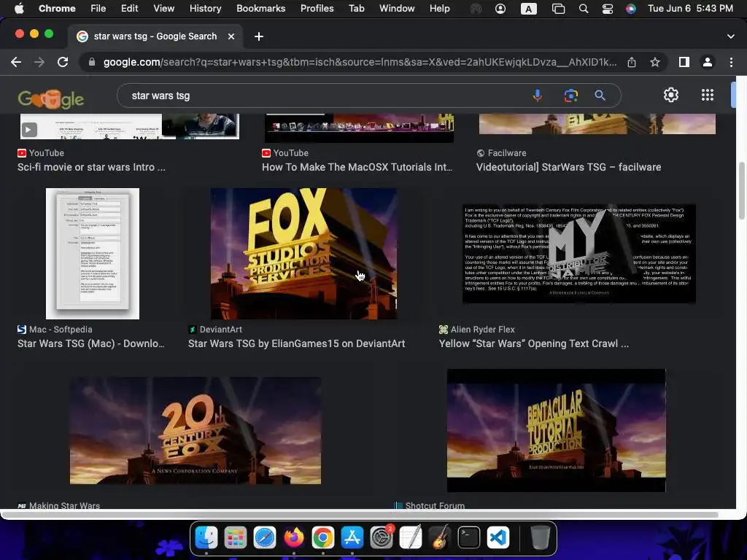Open the Tab menu

click(x=356, y=9)
